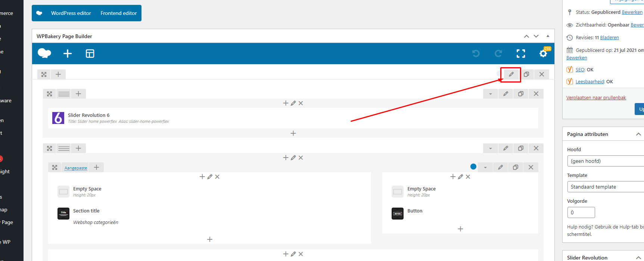Open Leesbaarheid analysis link
Image resolution: width=644 pixels, height=261 pixels.
click(589, 82)
